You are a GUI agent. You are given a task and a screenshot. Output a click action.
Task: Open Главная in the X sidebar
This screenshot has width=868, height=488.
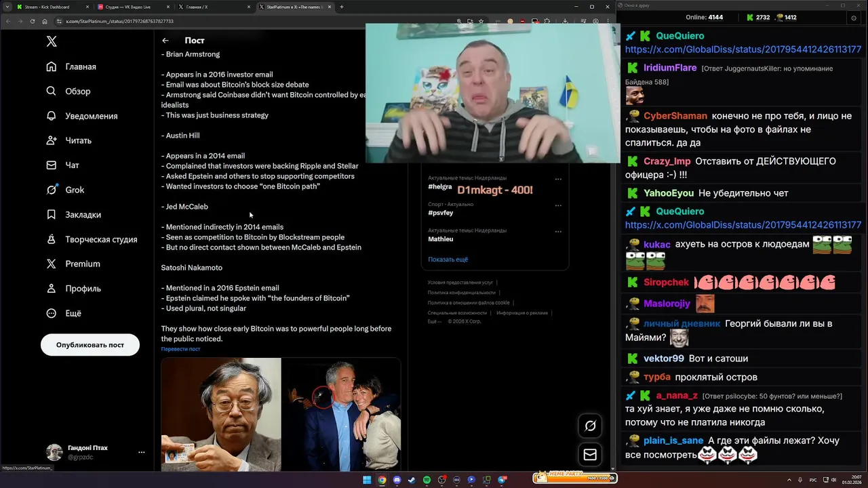pos(72,66)
